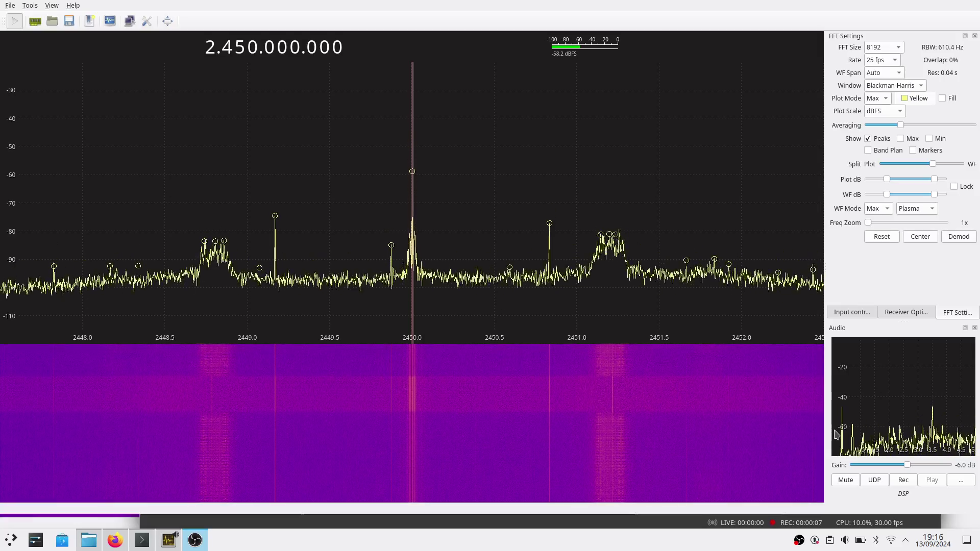Open the WF Span dropdown
The image size is (980, 551).
tap(884, 73)
